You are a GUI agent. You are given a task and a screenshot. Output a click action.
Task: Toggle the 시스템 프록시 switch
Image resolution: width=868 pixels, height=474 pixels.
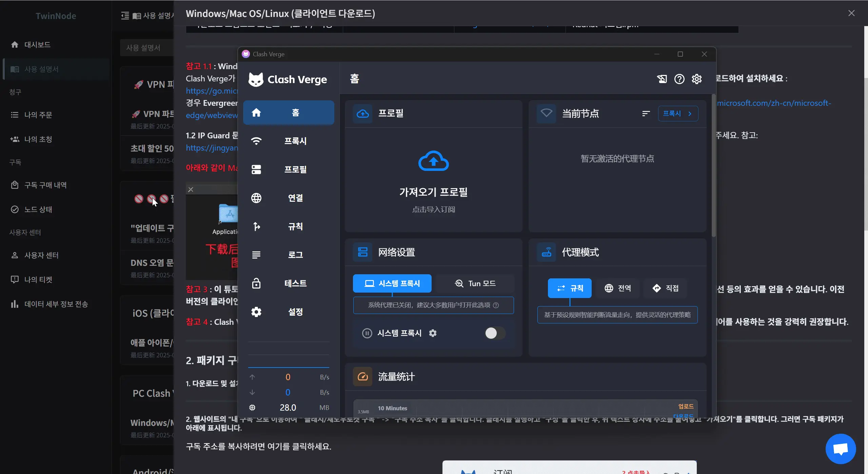(494, 333)
